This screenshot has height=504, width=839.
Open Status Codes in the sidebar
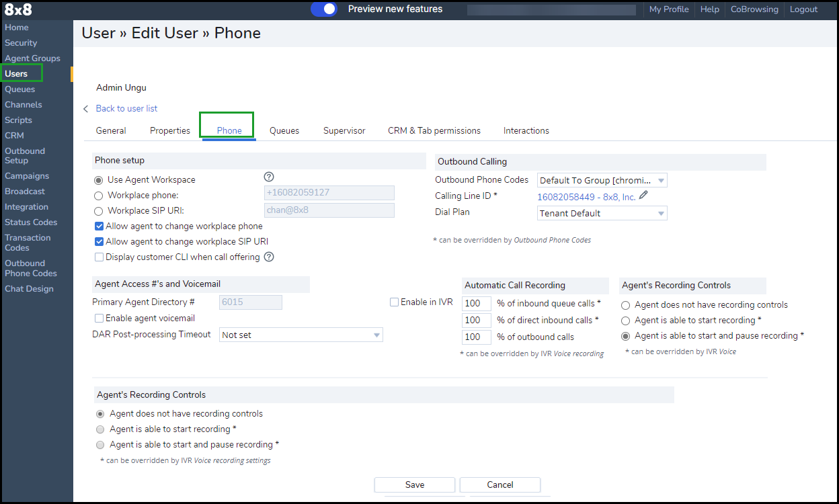point(31,222)
